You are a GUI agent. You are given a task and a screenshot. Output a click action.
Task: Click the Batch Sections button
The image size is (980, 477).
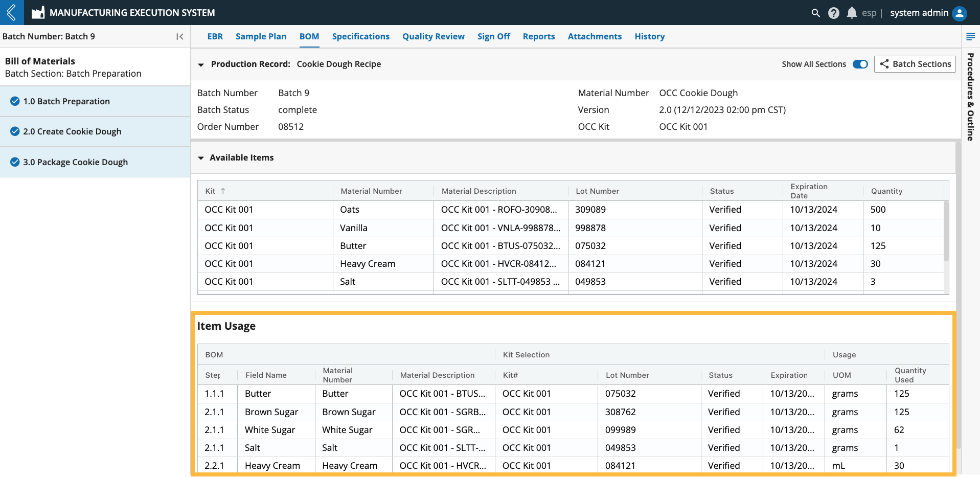pos(915,64)
